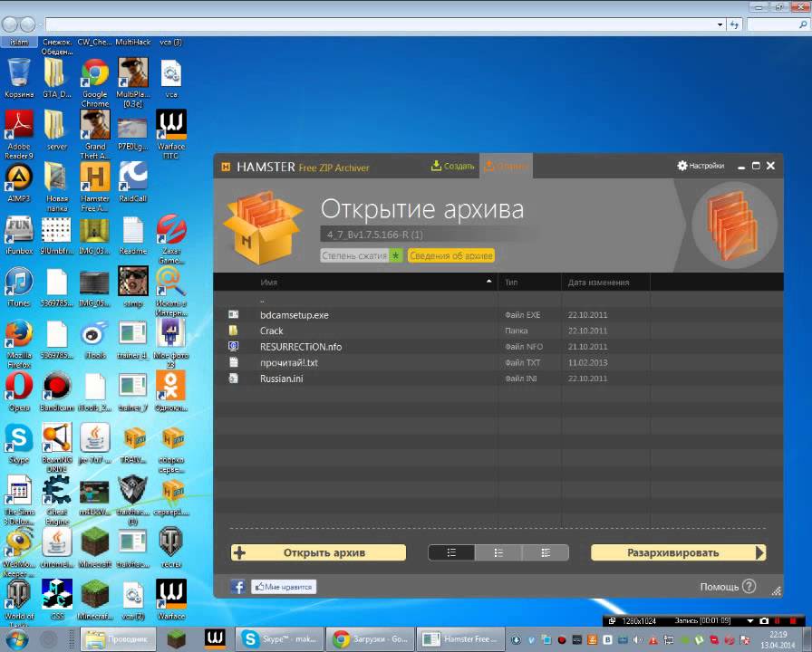812x652 pixels.
Task: Select the Skype desktop shortcut
Action: pyautogui.click(x=19, y=444)
